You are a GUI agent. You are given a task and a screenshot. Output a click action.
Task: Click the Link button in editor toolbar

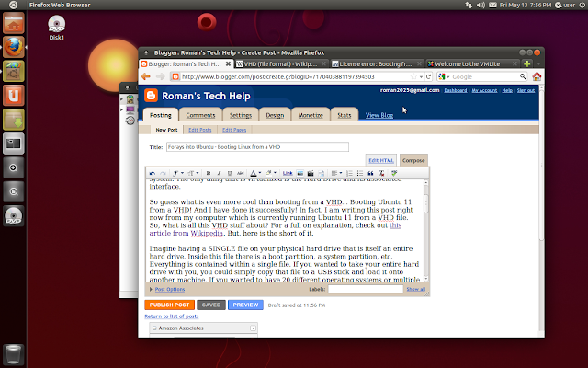pos(288,173)
